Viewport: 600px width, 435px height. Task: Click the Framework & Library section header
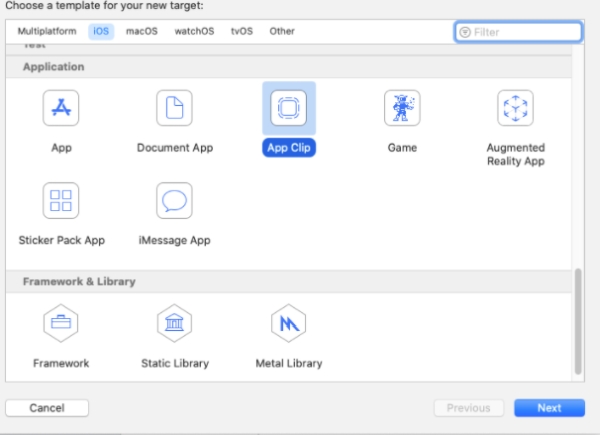289,282
